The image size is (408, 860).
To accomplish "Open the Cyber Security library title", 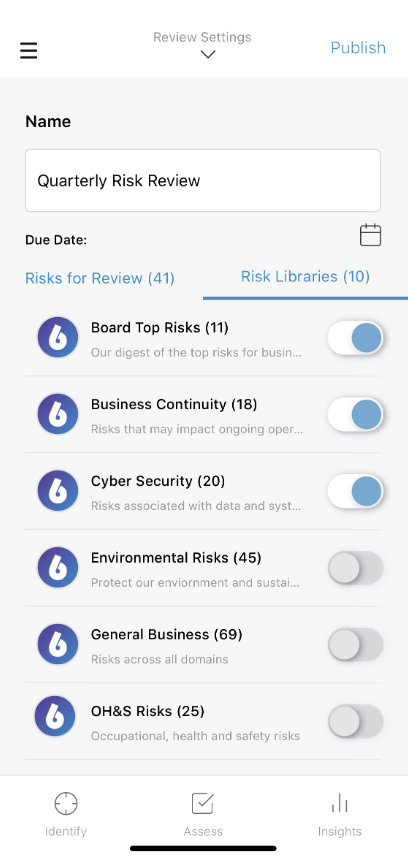I will [x=158, y=481].
